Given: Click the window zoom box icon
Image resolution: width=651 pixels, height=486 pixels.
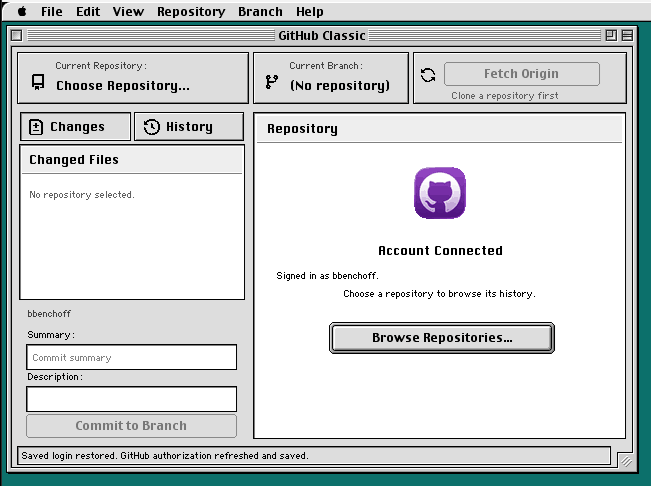Looking at the screenshot, I should 611,36.
